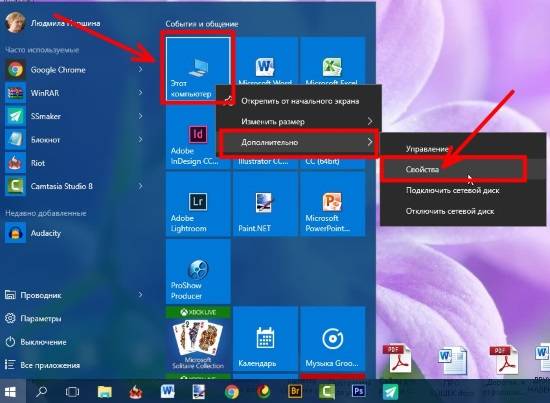550x403 pixels.
Task: Click the Этот компьютер tile
Action: [198, 69]
